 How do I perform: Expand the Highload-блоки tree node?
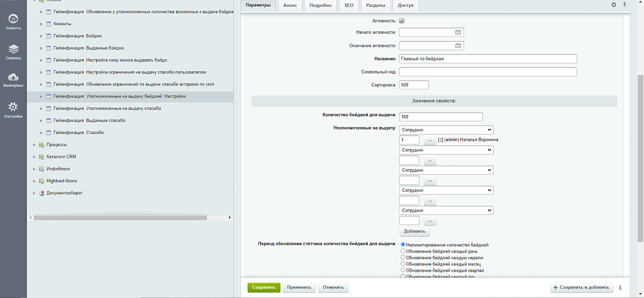[x=34, y=181]
